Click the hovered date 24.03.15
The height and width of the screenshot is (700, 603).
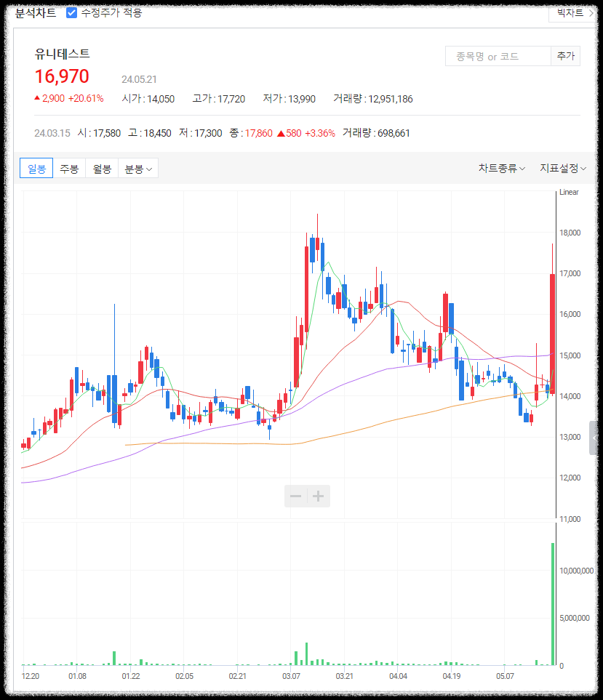52,133
